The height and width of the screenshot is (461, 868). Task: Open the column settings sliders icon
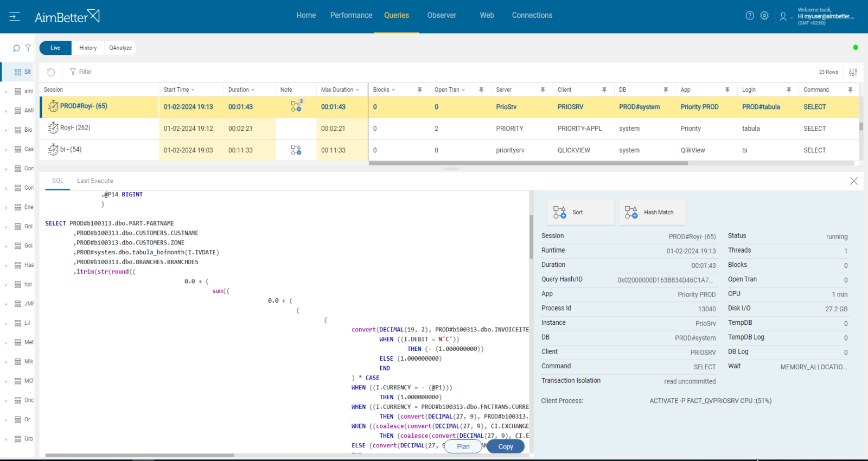click(x=853, y=72)
